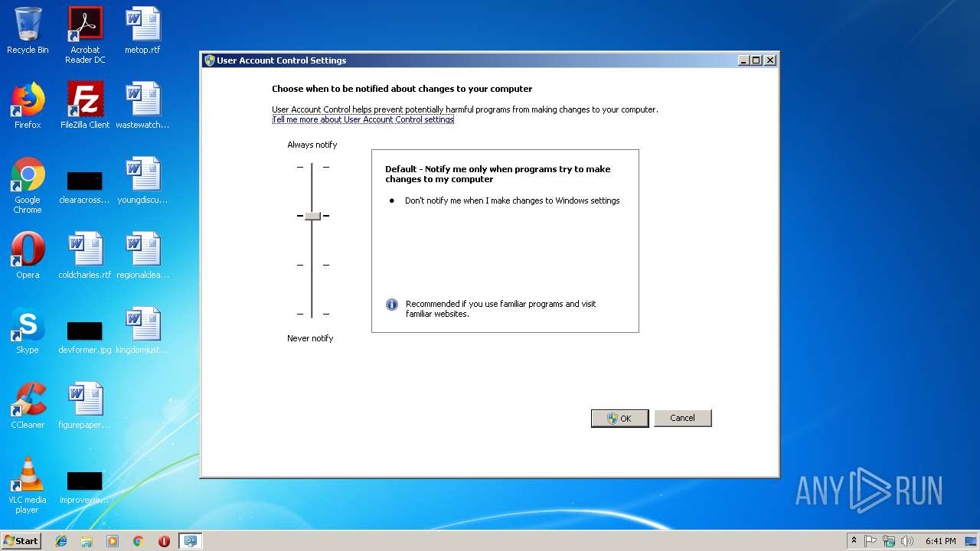The image size is (980, 551).
Task: Click the Chrome icon in taskbar
Action: (x=139, y=541)
